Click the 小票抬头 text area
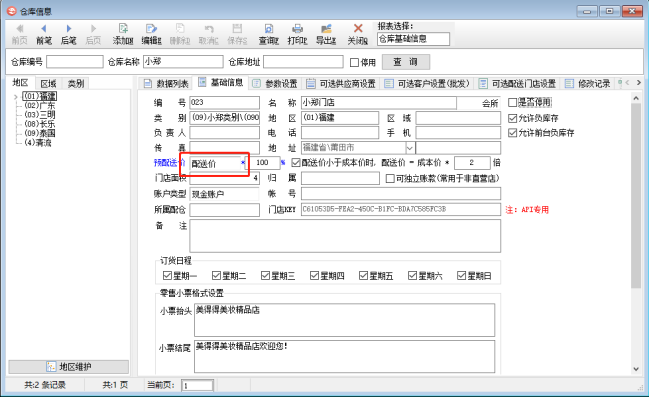Screen dimensions: 650x398 point(344,320)
